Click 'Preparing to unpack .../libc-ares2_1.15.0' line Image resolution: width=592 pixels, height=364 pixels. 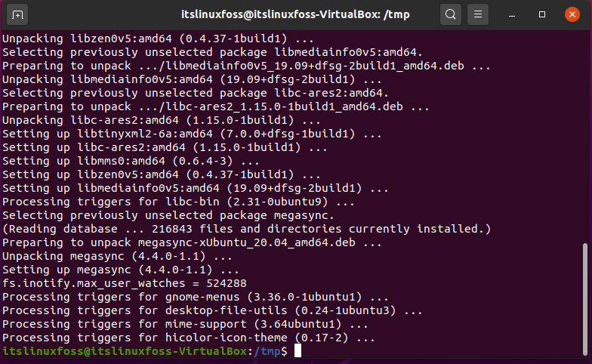pos(216,106)
